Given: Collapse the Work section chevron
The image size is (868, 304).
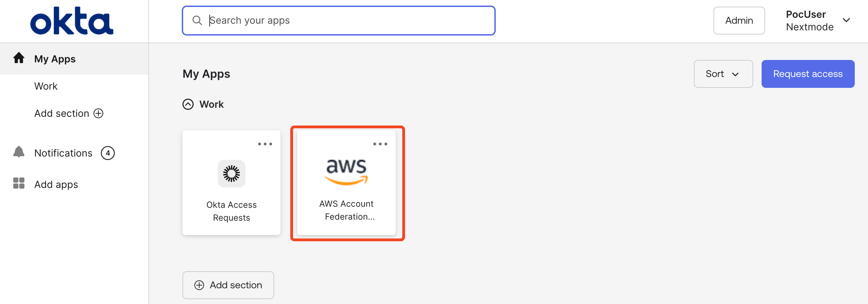Looking at the screenshot, I should point(188,104).
